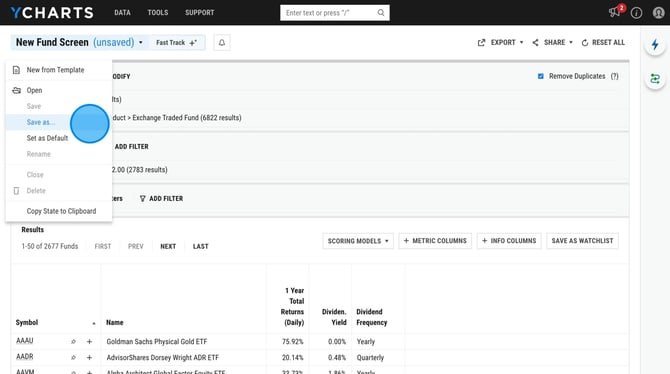Sort by Dividend Yield column header
Viewport: 670px width, 374px height.
[x=334, y=317]
